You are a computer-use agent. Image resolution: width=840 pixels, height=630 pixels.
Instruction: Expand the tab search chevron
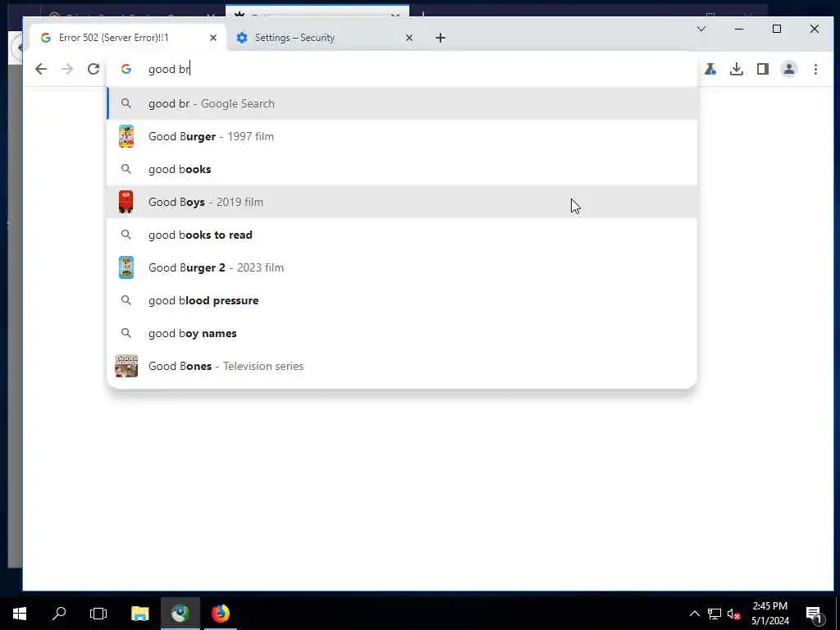[x=701, y=29]
